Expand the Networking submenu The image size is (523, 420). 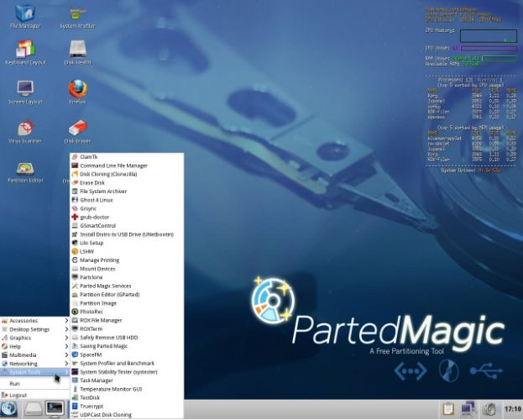[34, 364]
